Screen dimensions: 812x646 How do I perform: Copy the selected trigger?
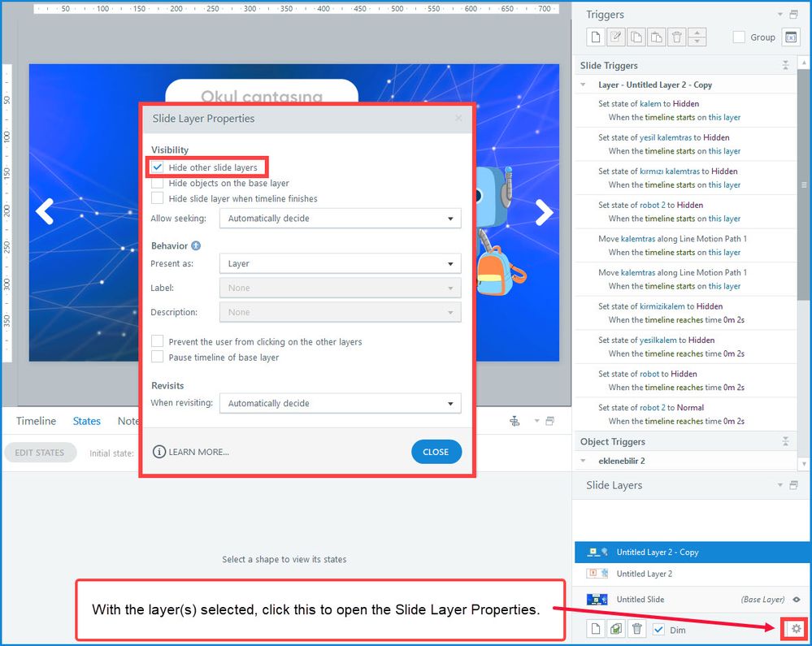click(636, 37)
